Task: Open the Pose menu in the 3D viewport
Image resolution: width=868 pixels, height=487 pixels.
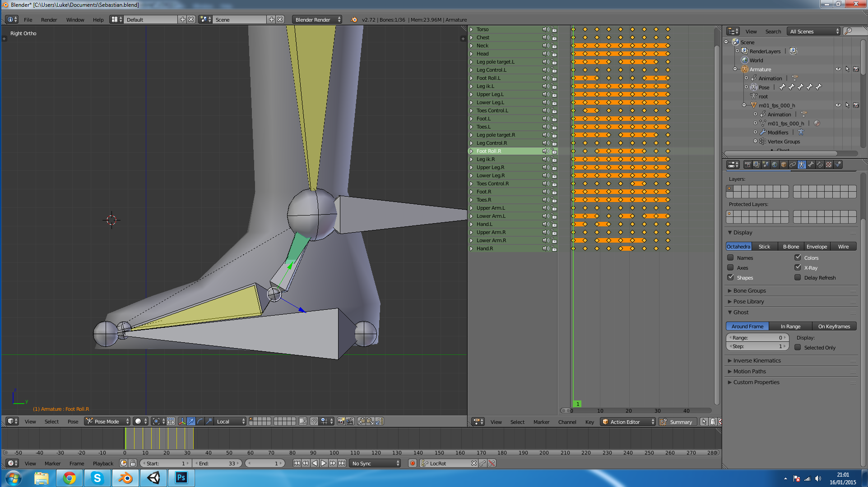Action: (x=73, y=422)
